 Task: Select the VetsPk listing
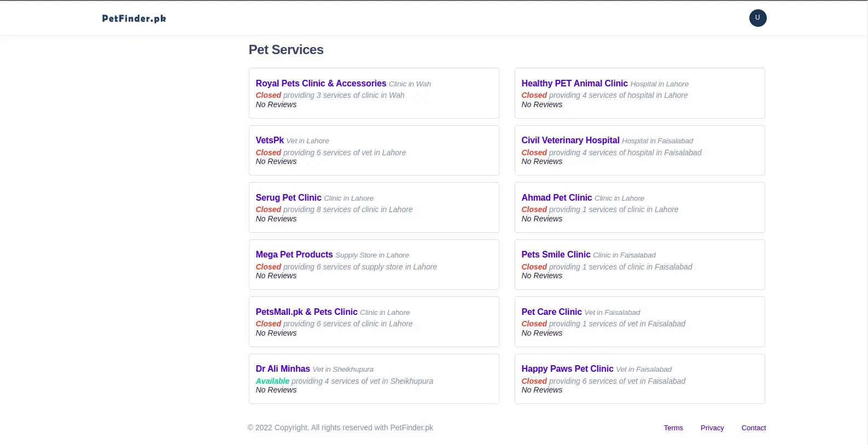click(270, 140)
